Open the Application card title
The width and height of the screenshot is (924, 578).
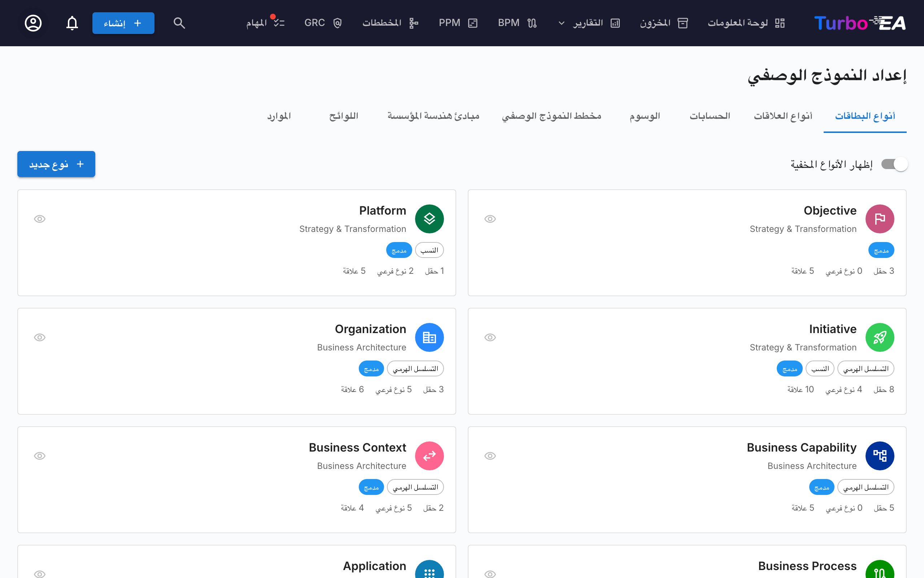coord(375,566)
